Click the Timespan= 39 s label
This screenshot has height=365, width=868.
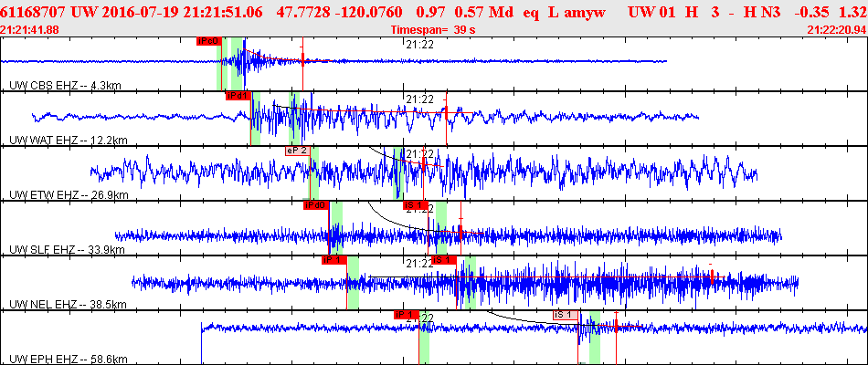433,30
